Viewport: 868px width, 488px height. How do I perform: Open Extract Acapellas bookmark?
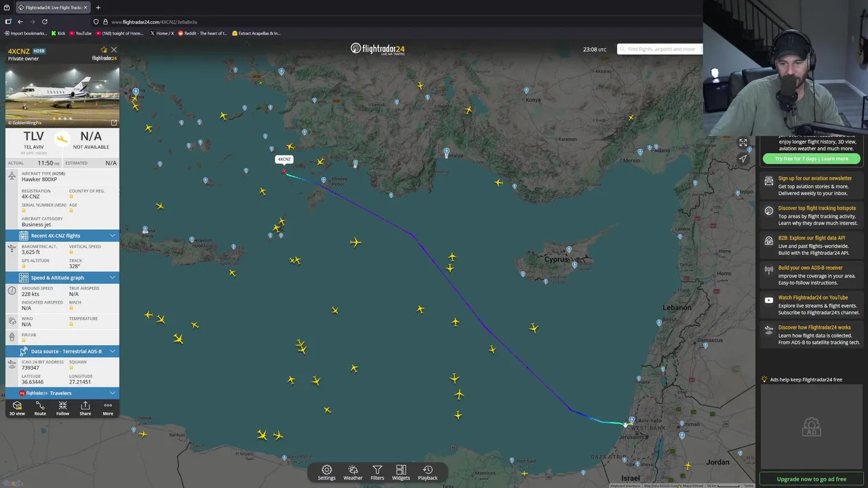[x=256, y=33]
